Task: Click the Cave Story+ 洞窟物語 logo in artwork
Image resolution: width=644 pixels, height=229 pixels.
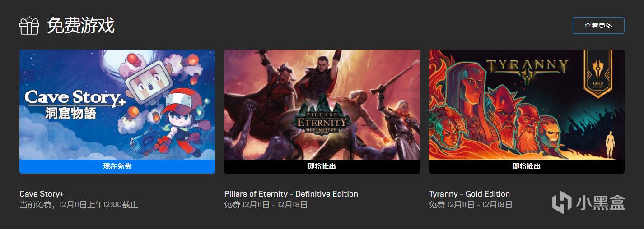Action: point(75,104)
